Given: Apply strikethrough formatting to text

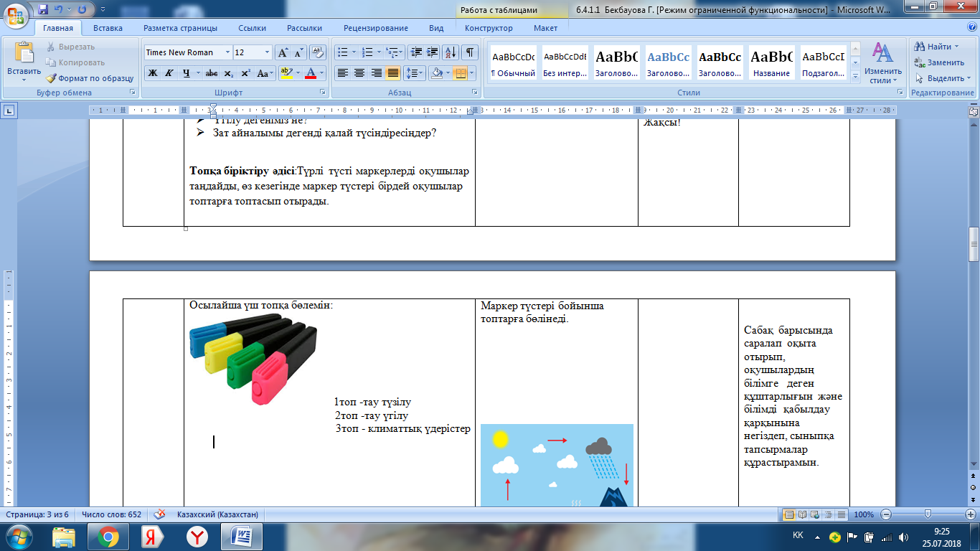Looking at the screenshot, I should (x=212, y=73).
